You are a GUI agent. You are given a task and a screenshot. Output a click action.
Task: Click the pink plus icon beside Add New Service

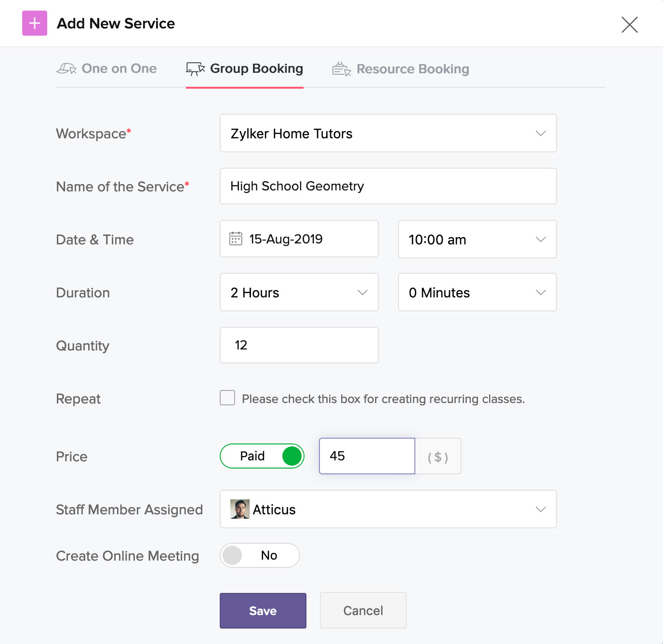point(35,23)
